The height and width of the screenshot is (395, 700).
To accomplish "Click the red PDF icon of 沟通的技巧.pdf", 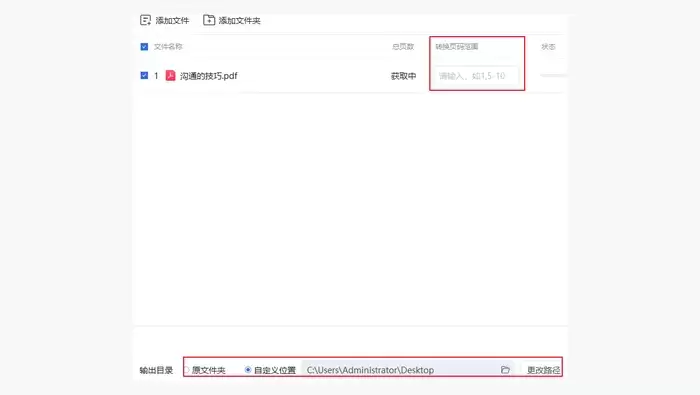I will click(x=170, y=75).
